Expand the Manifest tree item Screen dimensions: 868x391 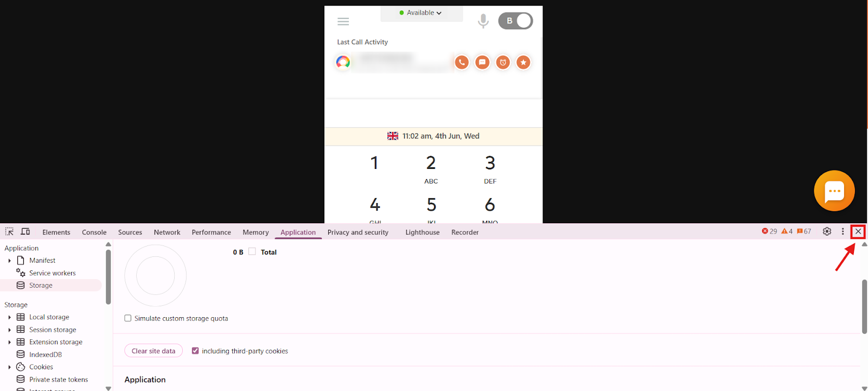(10, 261)
